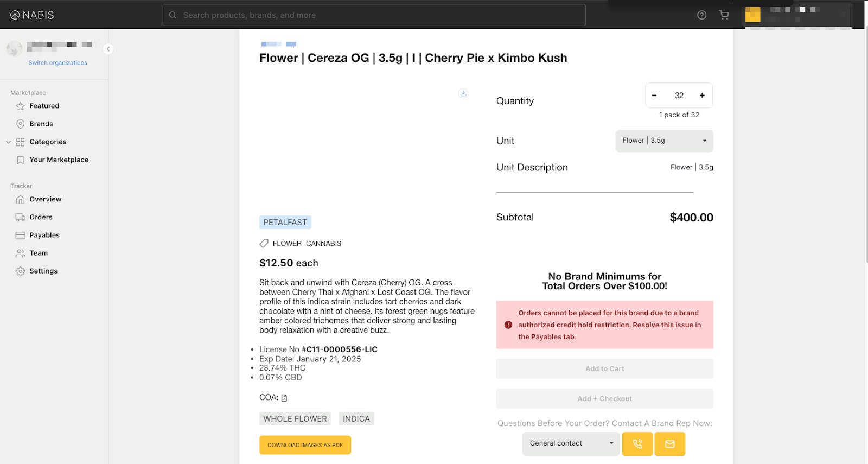Decrease quantity with minus button

[654, 96]
